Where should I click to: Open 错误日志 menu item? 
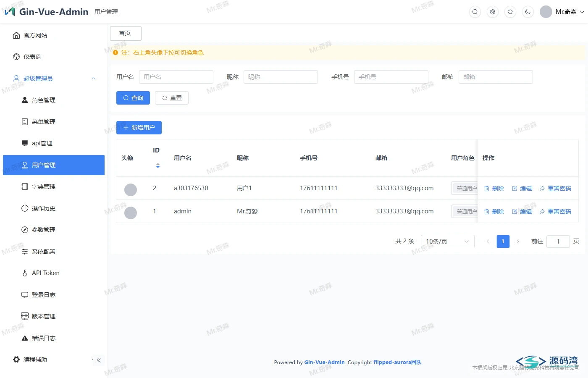click(x=54, y=338)
